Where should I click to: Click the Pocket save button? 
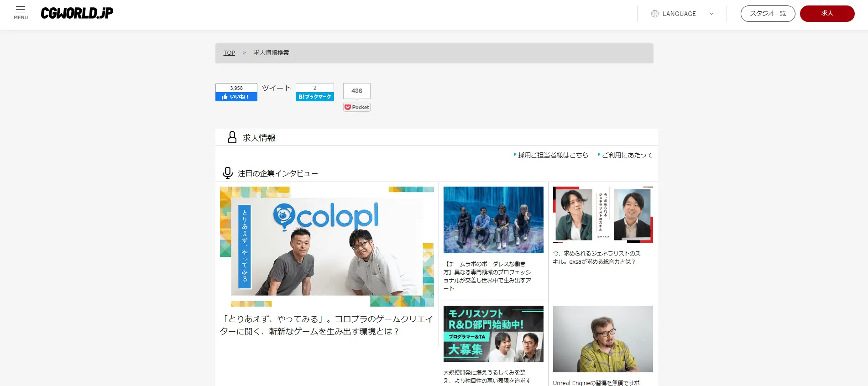pos(357,107)
